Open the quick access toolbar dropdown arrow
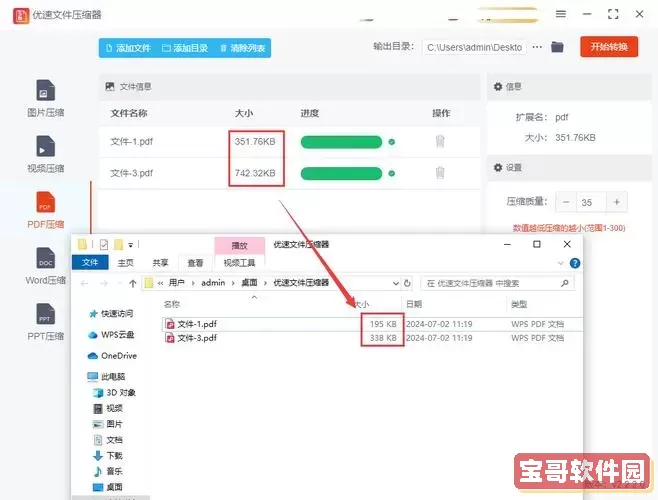Screen dimensions: 658x500 click(131, 245)
